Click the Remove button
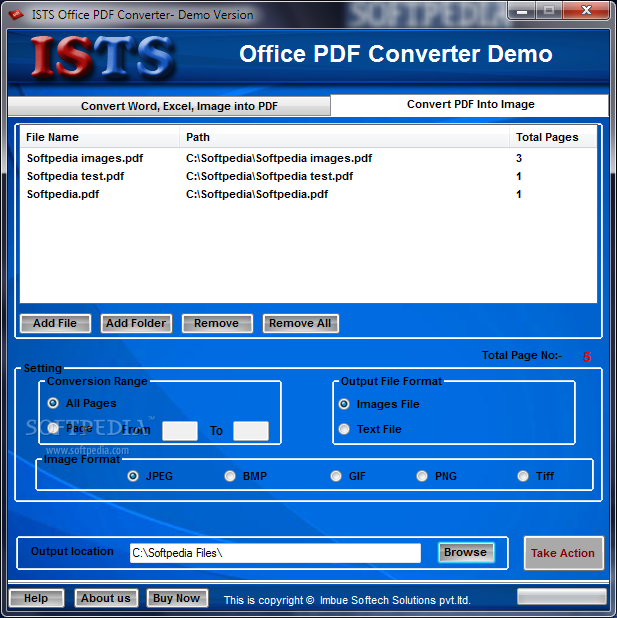 click(x=217, y=324)
